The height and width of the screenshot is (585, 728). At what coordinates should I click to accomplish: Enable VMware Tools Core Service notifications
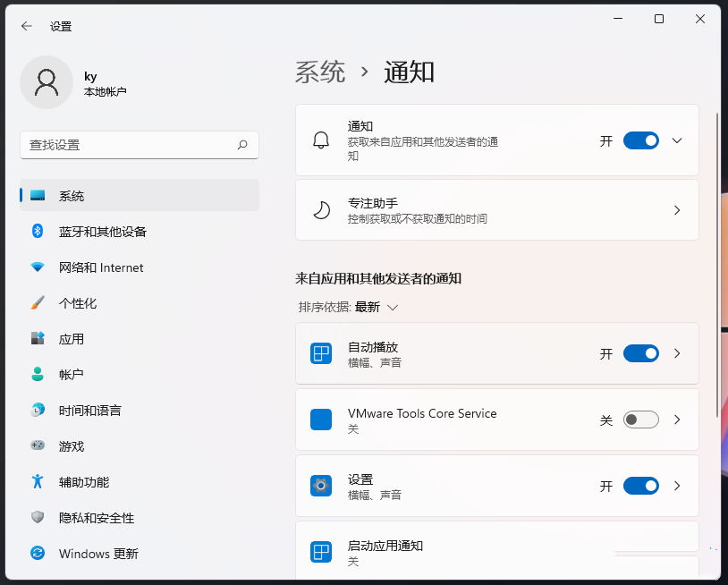pos(640,419)
